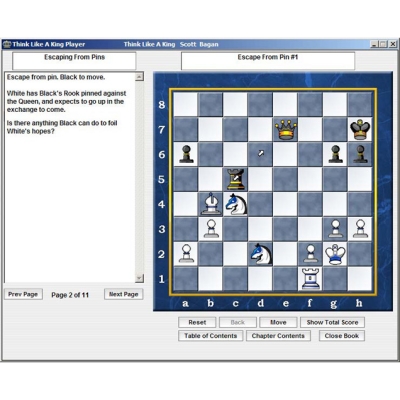Click the empty d5 square
400x400 pixels.
click(261, 179)
